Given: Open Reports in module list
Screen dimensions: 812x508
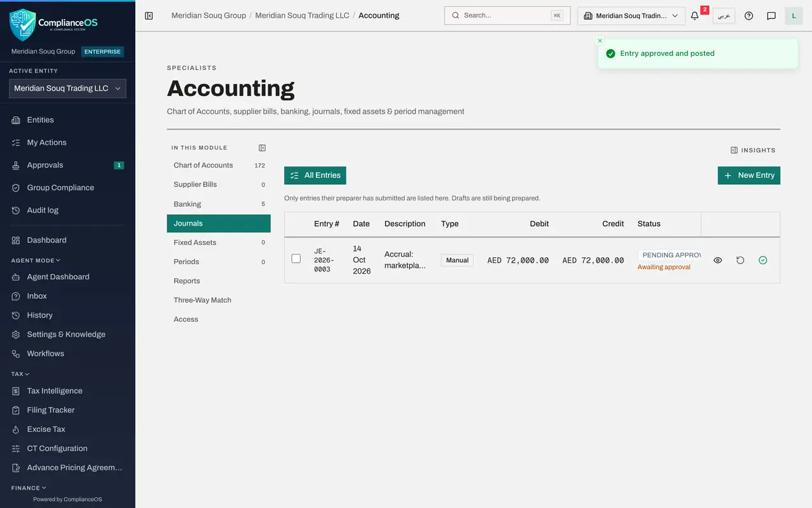Looking at the screenshot, I should click(219, 281).
